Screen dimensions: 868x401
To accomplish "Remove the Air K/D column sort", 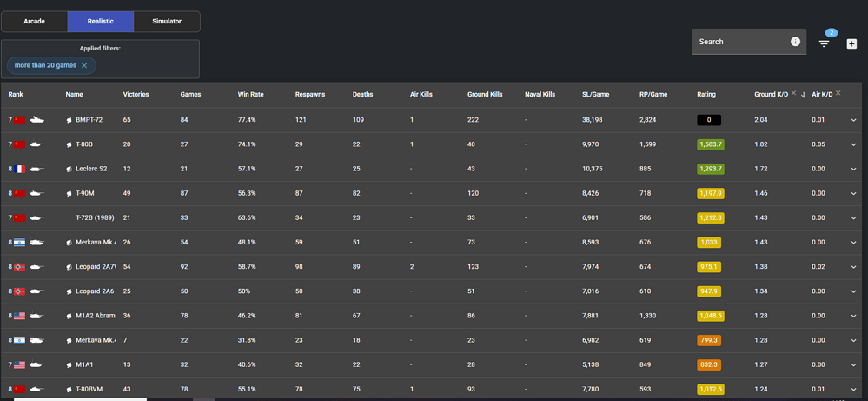I will tap(838, 93).
